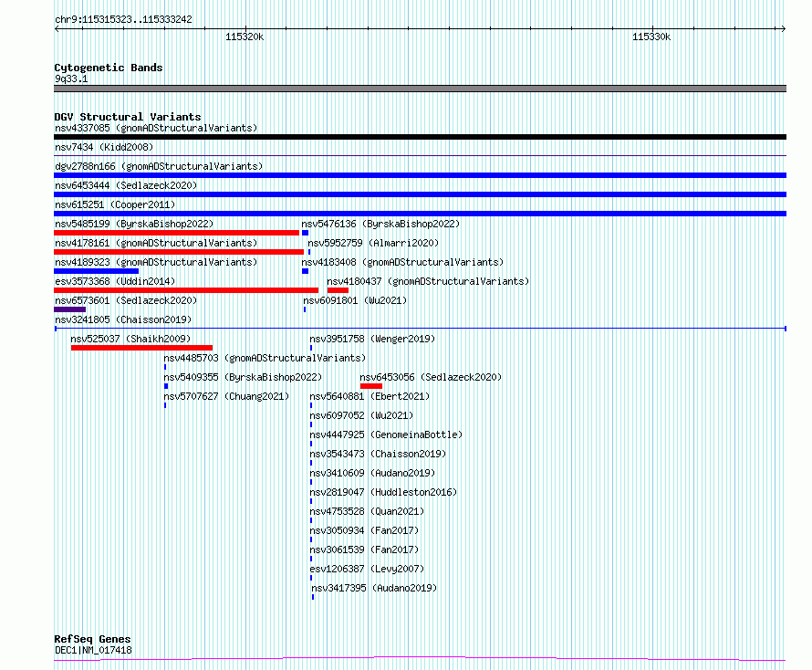Select the red nsv525037 variant bar
The height and width of the screenshot is (670, 812).
tap(142, 348)
